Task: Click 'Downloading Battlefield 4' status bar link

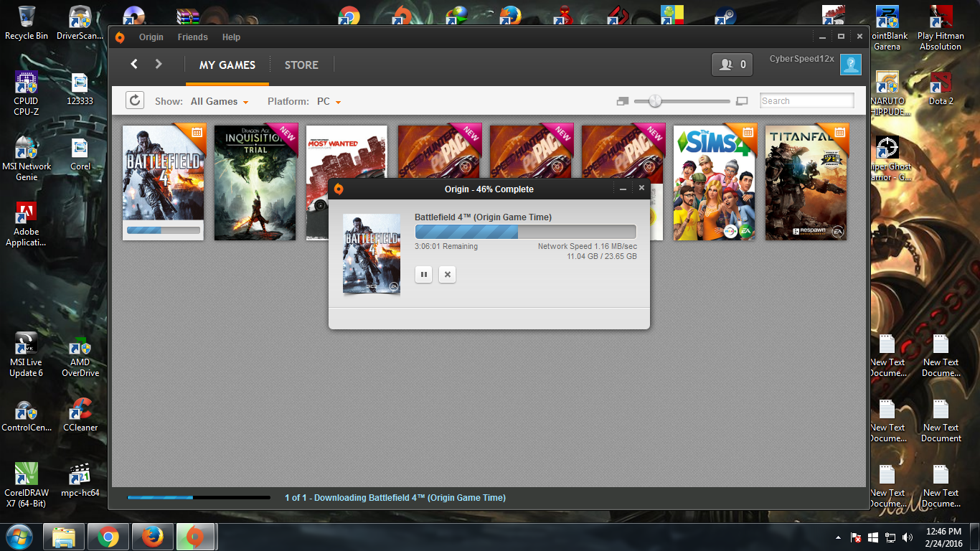Action: point(395,497)
